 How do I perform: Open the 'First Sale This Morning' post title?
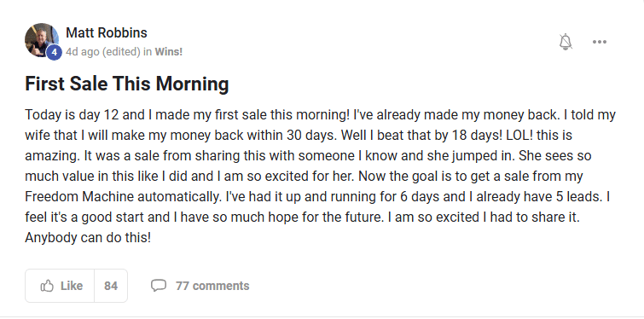pos(127,84)
